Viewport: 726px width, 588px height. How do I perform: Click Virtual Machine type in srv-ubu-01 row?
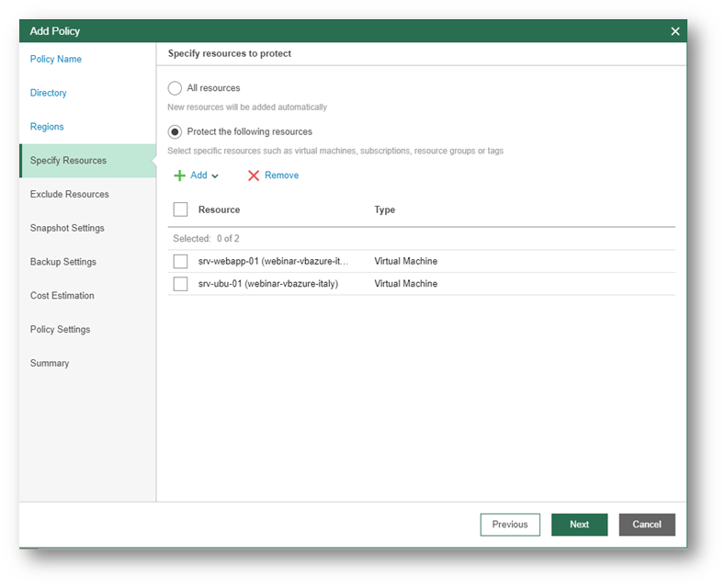click(x=405, y=283)
